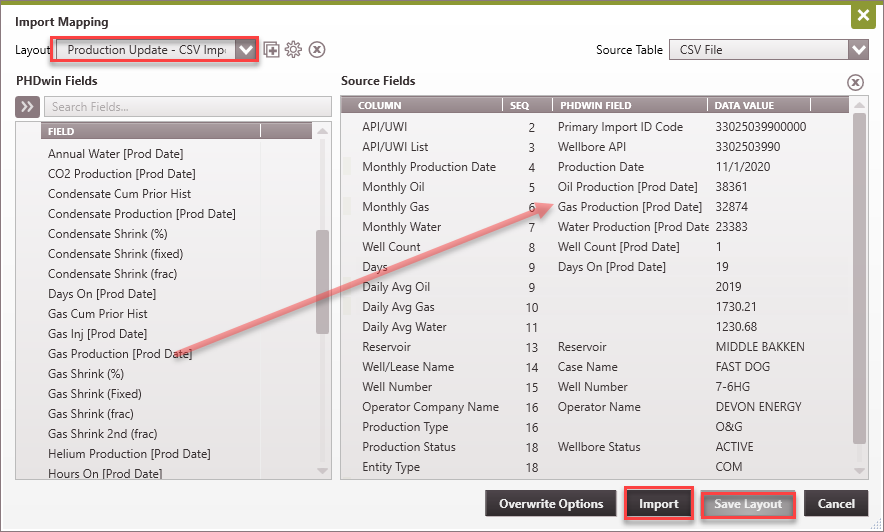Select the Entity Type source row

tap(596, 467)
